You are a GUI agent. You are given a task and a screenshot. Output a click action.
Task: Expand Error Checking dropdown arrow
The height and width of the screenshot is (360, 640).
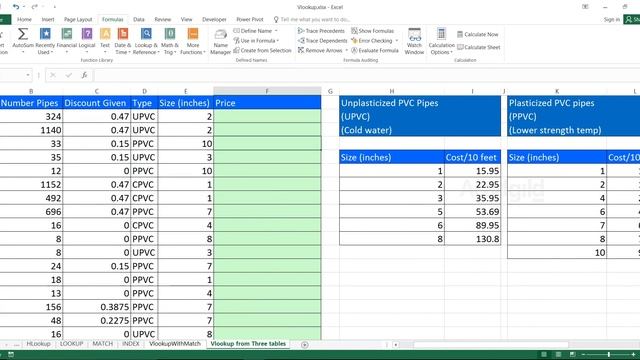tap(396, 40)
